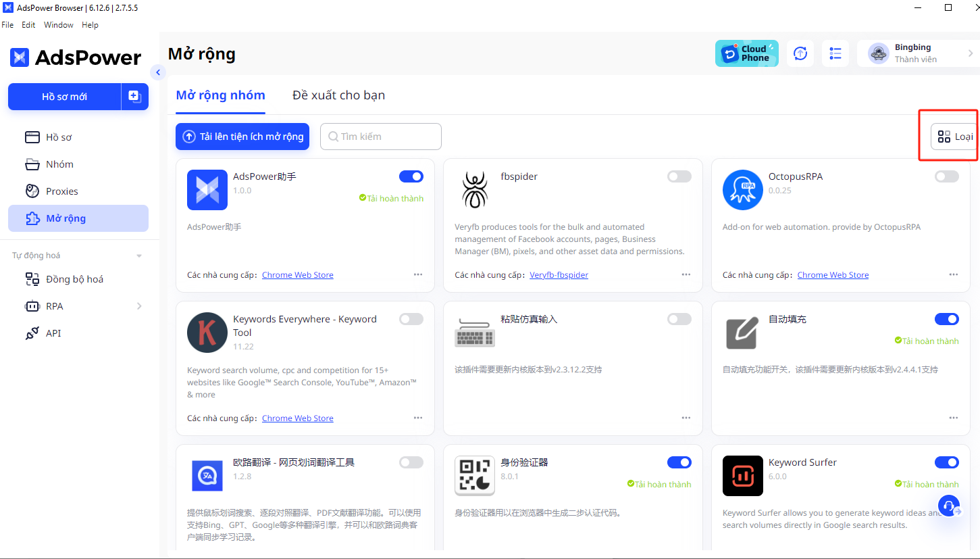The width and height of the screenshot is (980, 559).
Task: Click the AdsPower助手 extension icon
Action: [207, 190]
